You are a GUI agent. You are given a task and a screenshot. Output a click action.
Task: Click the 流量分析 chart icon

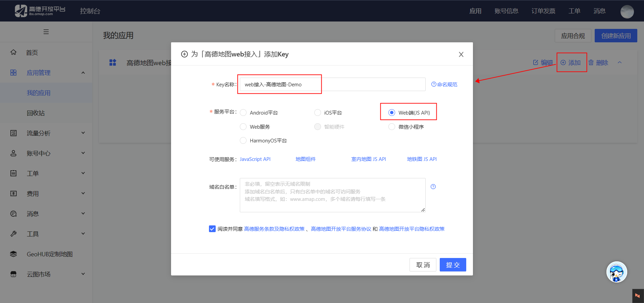13,133
